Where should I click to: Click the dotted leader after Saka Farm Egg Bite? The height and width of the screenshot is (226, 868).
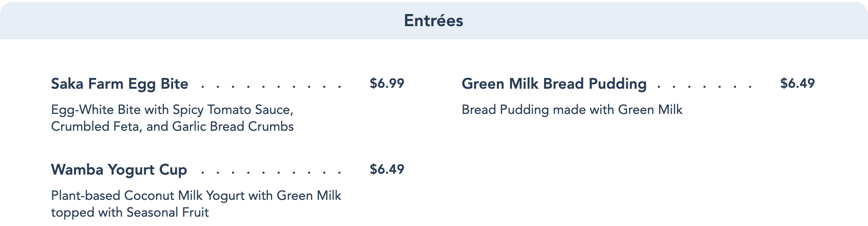point(271,86)
